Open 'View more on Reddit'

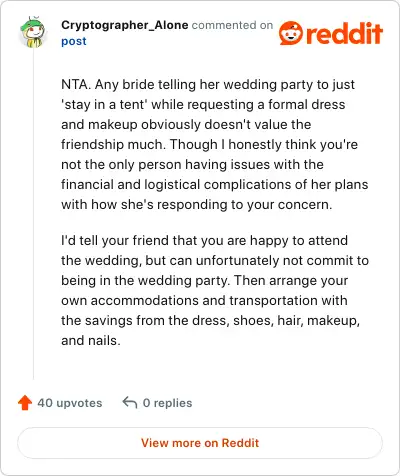point(200,443)
